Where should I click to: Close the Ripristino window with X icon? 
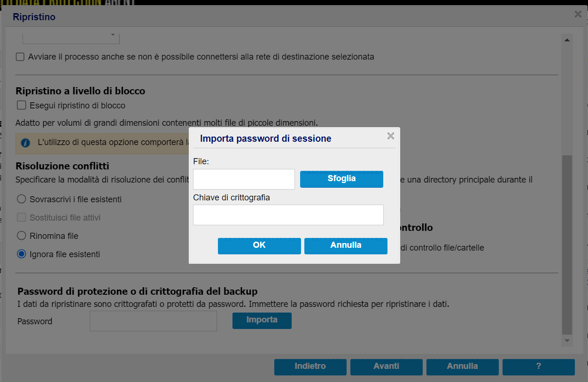coord(578,14)
